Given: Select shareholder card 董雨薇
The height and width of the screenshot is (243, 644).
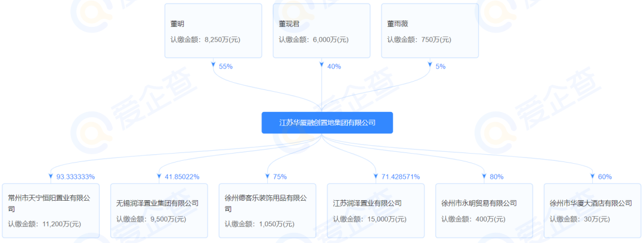Looking at the screenshot, I should point(430,31).
